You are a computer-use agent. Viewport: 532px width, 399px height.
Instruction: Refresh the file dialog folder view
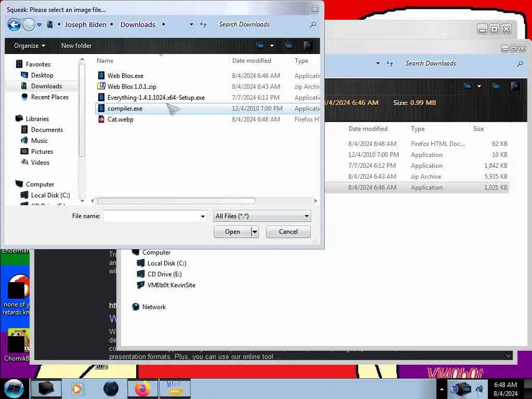[203, 24]
